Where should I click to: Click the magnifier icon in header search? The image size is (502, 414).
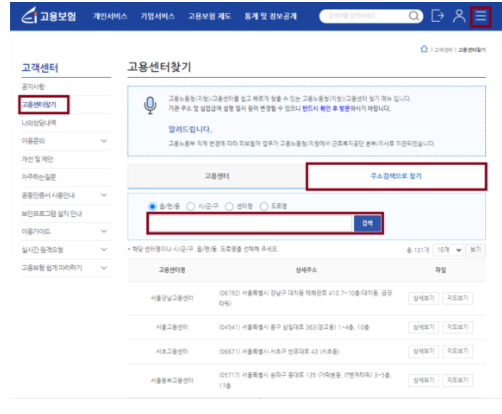tap(414, 16)
